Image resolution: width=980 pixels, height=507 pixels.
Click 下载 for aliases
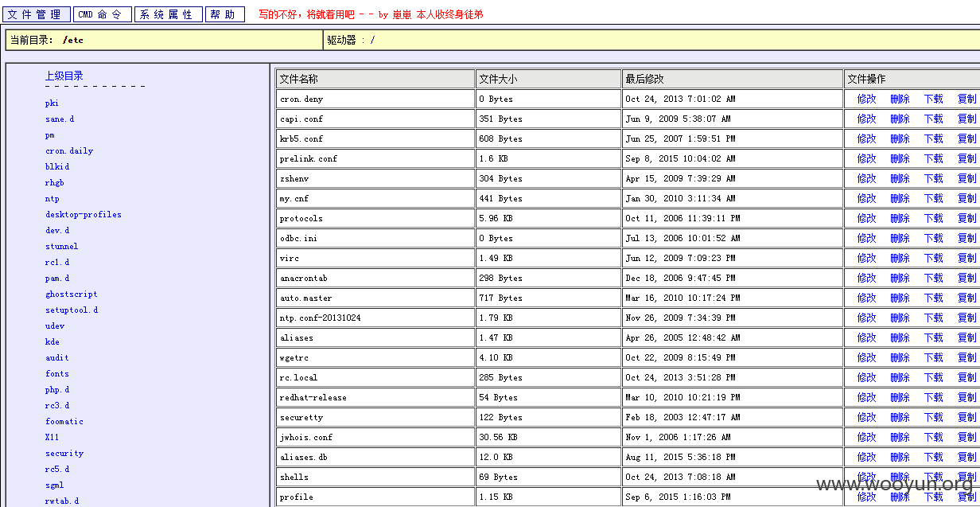click(x=933, y=337)
